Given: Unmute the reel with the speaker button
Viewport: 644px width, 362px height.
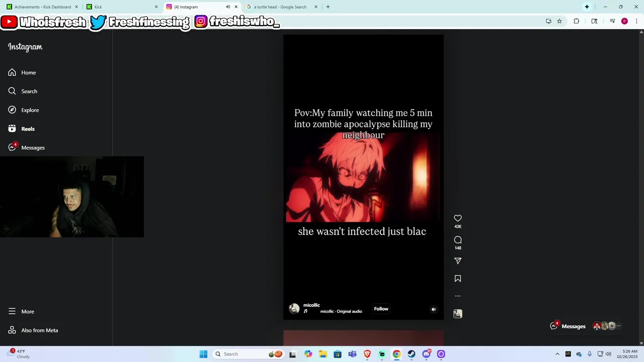Looking at the screenshot, I should tap(434, 309).
